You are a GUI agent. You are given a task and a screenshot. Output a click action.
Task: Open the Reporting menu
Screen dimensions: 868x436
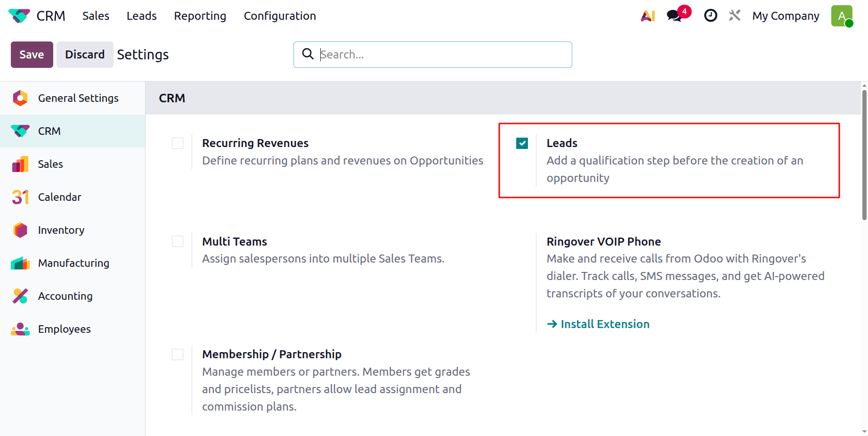tap(200, 16)
